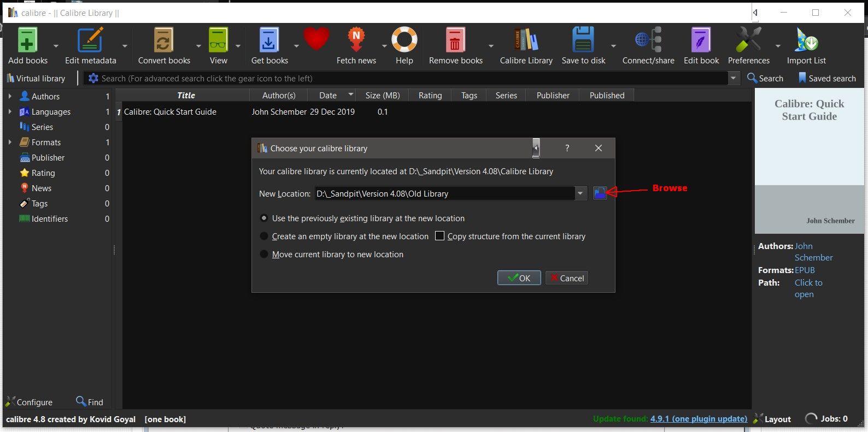Screen dimensions: 868x432
Task: Open Save to disk dropdown arrow
Action: (x=613, y=46)
